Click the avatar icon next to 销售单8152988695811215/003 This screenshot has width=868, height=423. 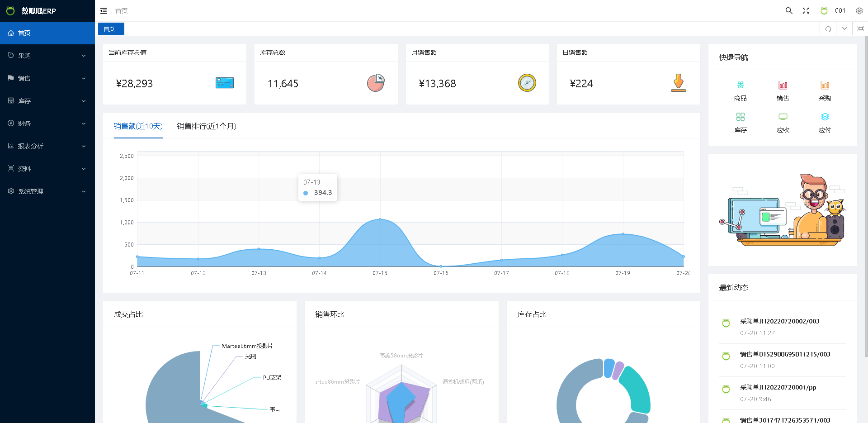(726, 356)
